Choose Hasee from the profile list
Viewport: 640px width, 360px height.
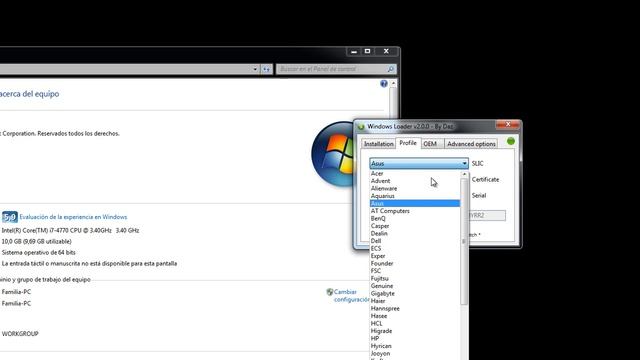pos(415,316)
